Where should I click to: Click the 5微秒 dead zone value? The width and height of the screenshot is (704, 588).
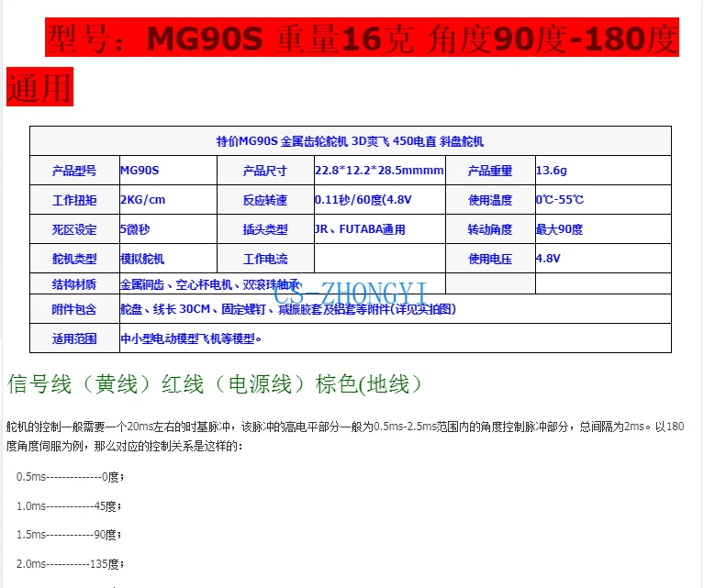[135, 229]
